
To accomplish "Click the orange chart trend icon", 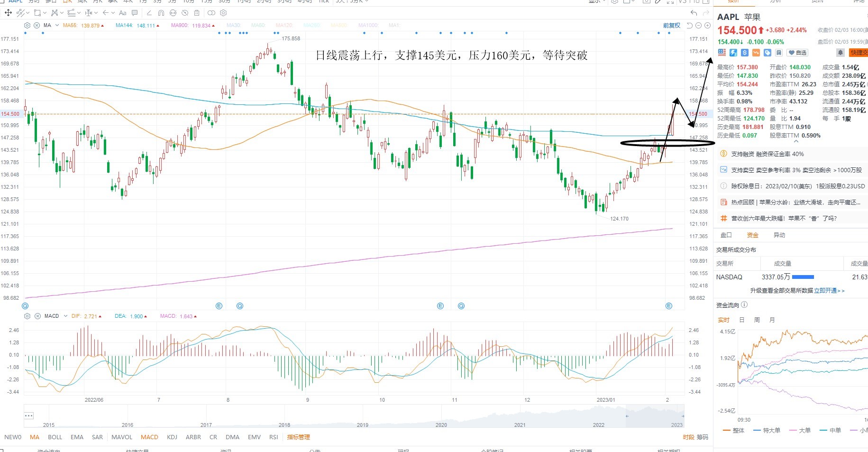I will [x=756, y=53].
